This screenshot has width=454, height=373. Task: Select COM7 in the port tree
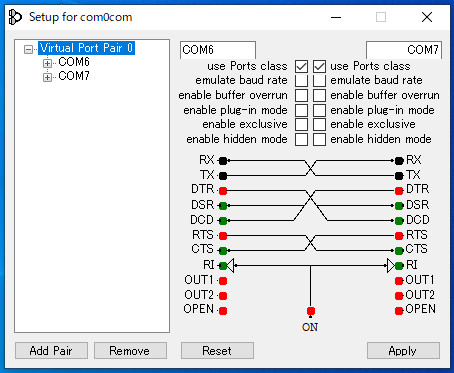point(74,76)
